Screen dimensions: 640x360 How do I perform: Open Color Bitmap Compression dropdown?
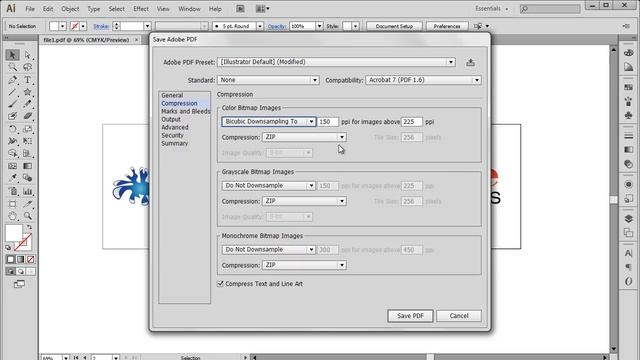(304, 137)
